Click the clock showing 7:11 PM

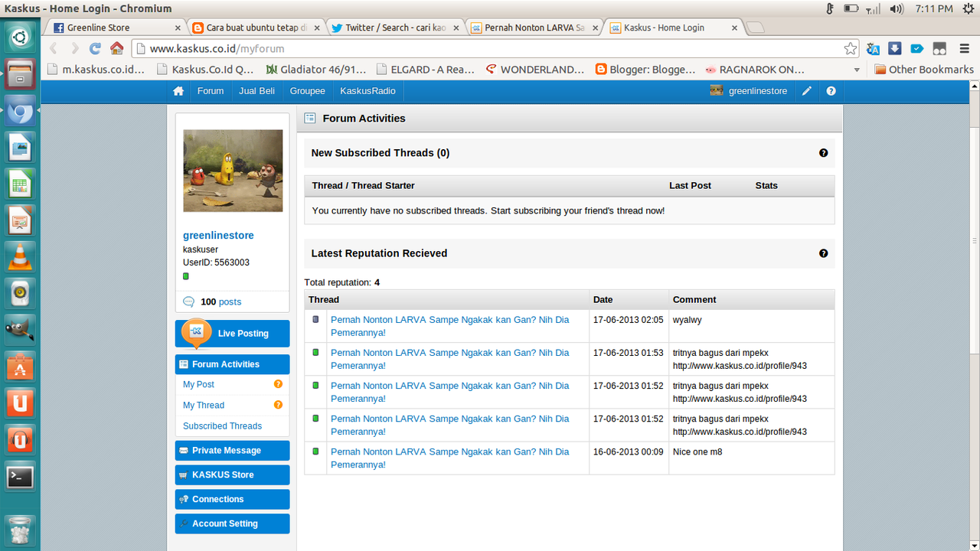click(934, 8)
